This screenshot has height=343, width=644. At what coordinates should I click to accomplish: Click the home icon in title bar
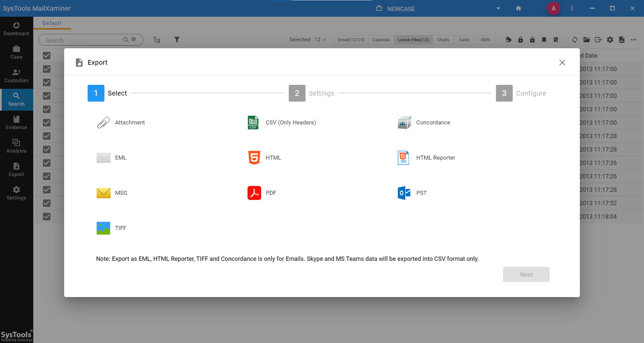point(518,8)
